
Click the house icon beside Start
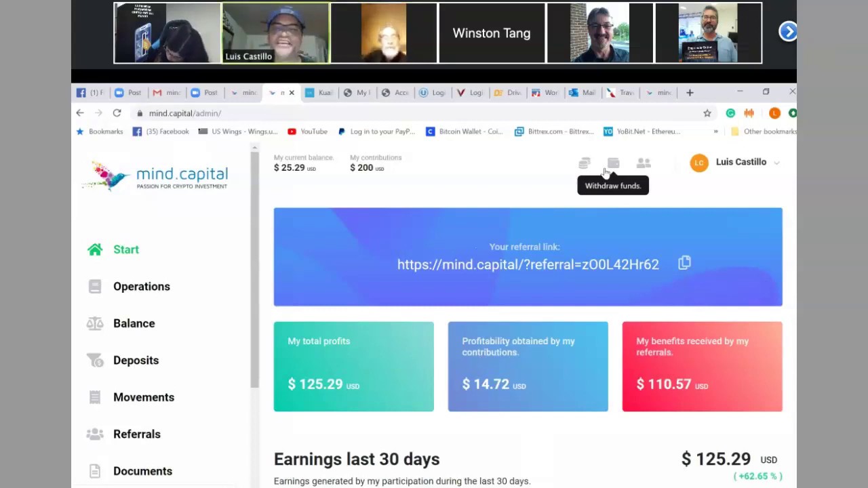tap(95, 249)
